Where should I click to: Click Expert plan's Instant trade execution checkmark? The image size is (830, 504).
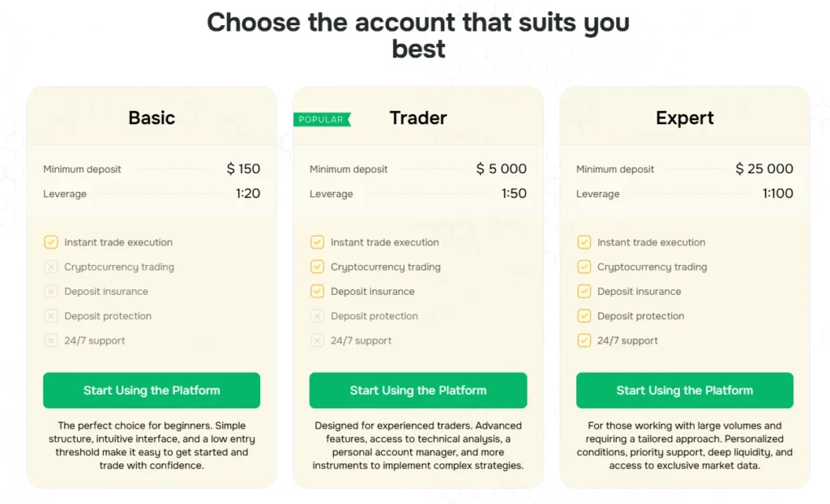(x=584, y=242)
